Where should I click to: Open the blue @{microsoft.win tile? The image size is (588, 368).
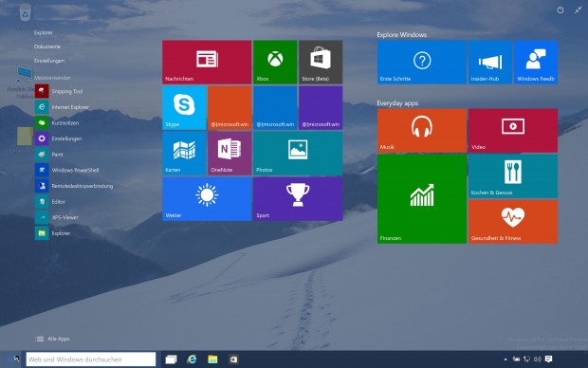click(275, 108)
